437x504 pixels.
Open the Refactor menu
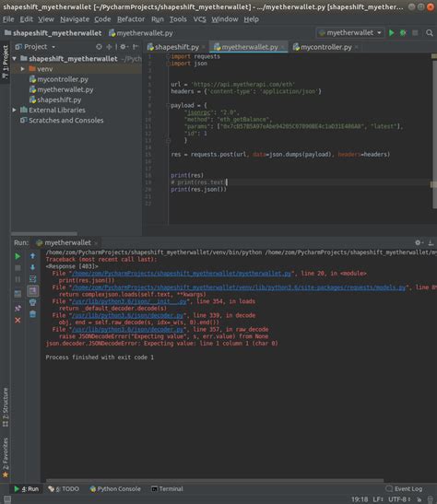coord(131,19)
